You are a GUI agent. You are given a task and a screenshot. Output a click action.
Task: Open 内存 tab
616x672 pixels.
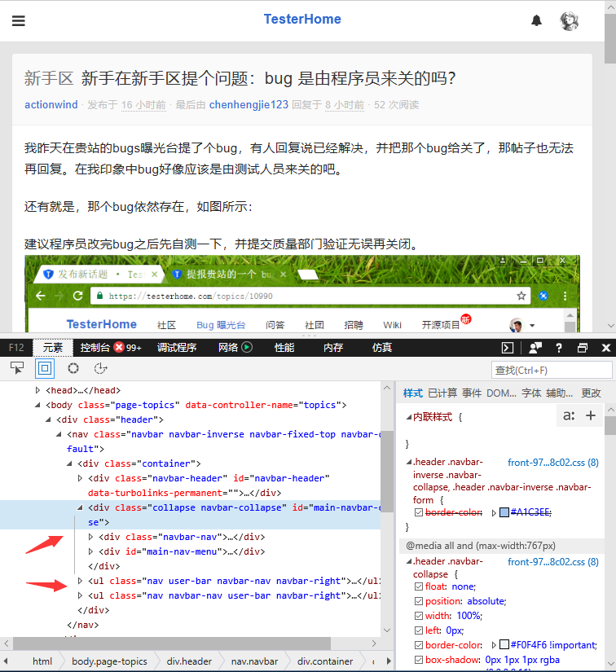coord(333,348)
